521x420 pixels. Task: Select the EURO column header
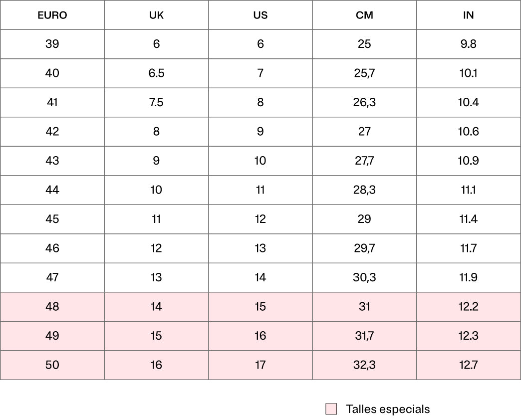[52, 15]
